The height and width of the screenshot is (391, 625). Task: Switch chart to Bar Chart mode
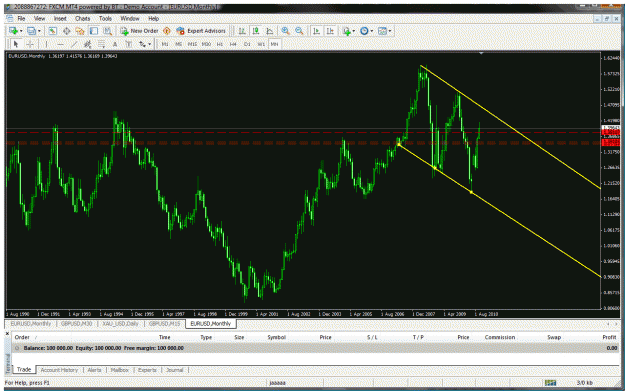click(x=242, y=31)
